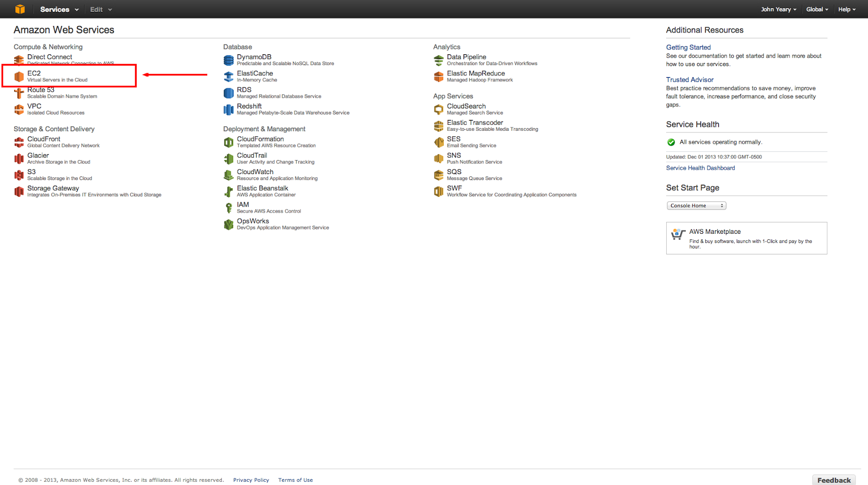The image size is (868, 485).
Task: Click the CloudTrail icon
Action: [x=229, y=158]
